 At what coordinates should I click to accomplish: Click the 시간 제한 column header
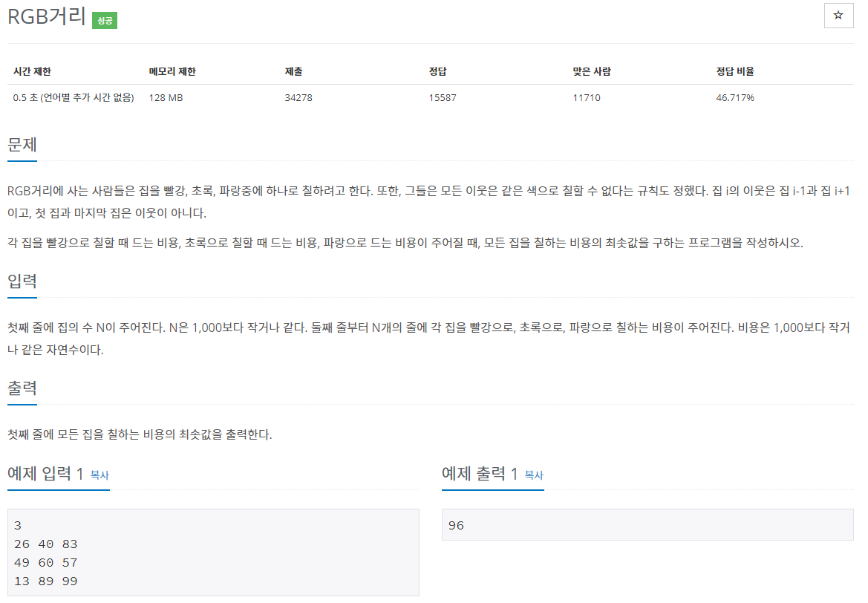(x=32, y=71)
